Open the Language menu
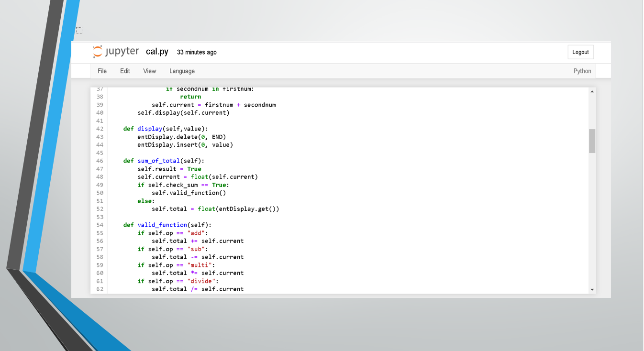Image resolution: width=644 pixels, height=351 pixels. 182,71
